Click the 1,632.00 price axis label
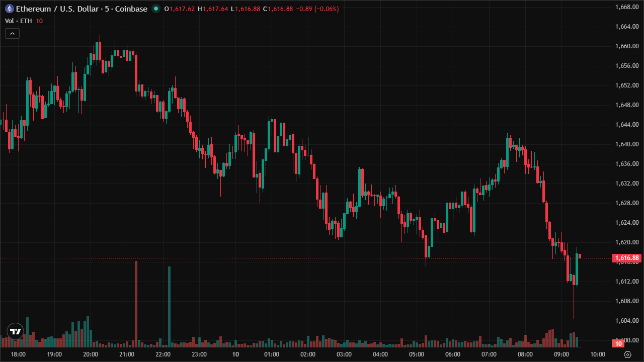644x362 pixels. pyautogui.click(x=627, y=184)
